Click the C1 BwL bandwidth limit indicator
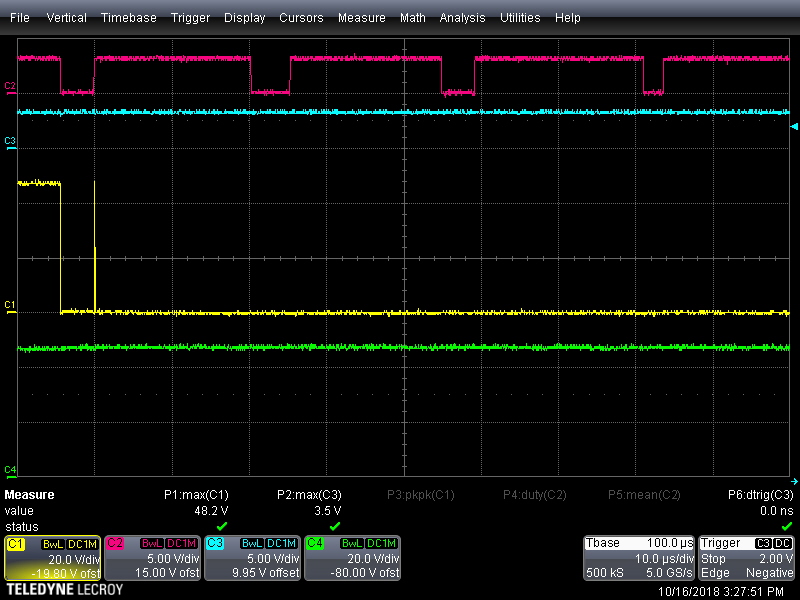 [53, 544]
